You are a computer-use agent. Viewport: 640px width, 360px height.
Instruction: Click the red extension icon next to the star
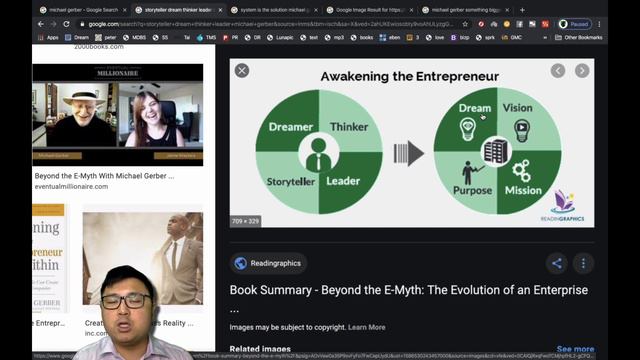pyautogui.click(x=481, y=24)
